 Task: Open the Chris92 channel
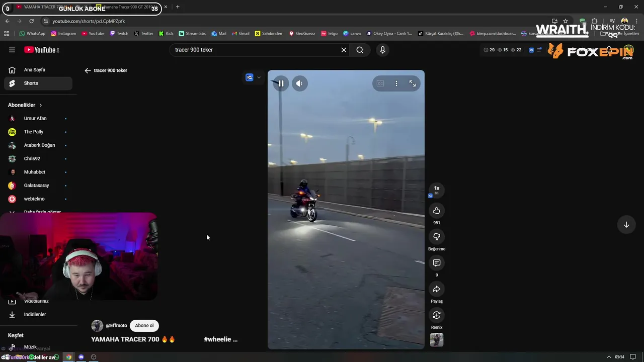[x=38, y=158]
